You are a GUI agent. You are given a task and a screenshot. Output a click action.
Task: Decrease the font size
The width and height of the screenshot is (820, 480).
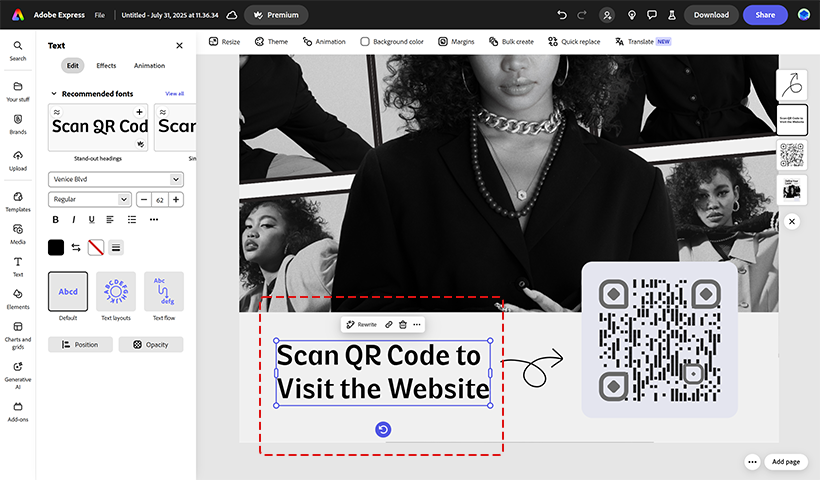(x=144, y=200)
